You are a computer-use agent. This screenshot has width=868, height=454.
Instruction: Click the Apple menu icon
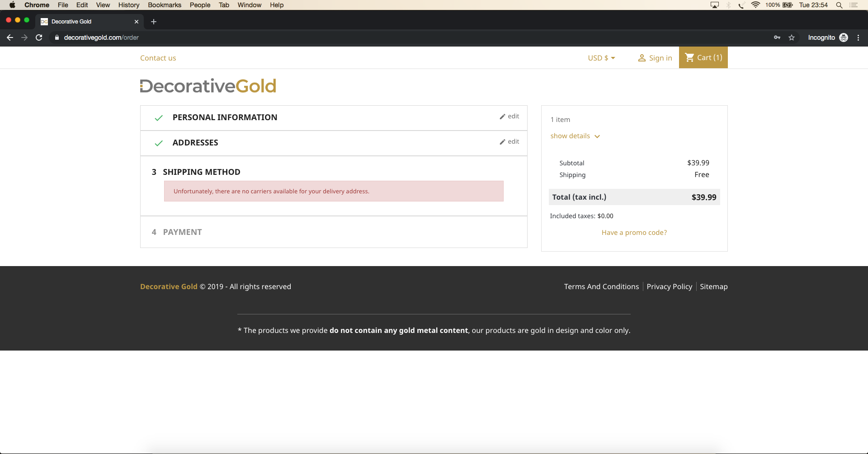click(12, 5)
